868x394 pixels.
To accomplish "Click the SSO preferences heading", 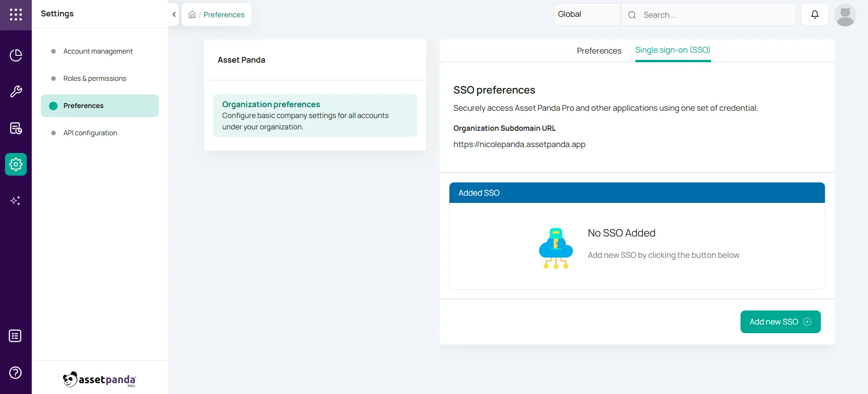I will coord(494,90).
